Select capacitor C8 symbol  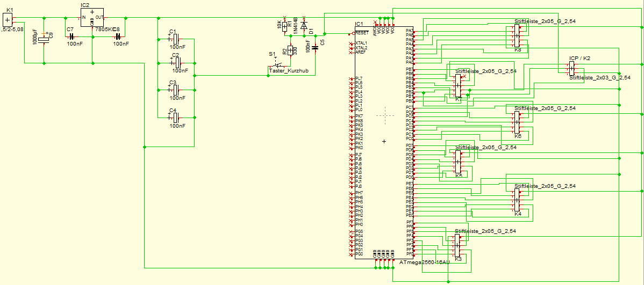pos(117,38)
